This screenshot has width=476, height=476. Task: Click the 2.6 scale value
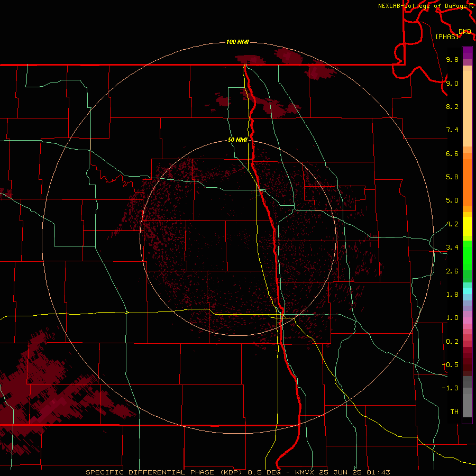[x=452, y=271]
